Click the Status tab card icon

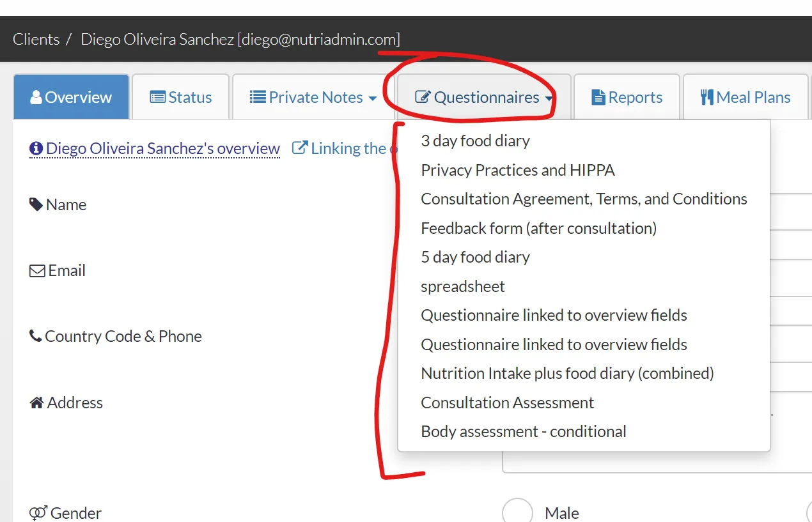[x=157, y=98]
